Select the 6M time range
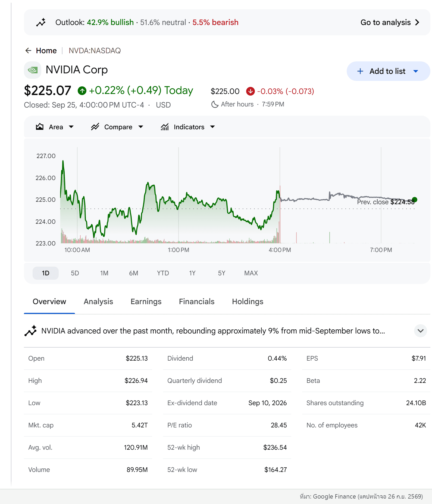Viewport: 432px width, 504px height. [x=134, y=273]
